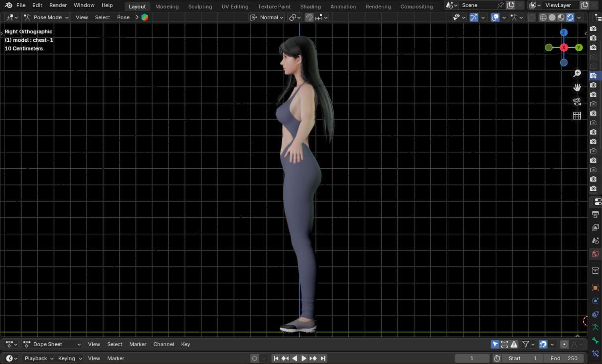Screen dimensions: 602x364
Task: Switch to the UV Editing workspace tab
Action: 235,6
